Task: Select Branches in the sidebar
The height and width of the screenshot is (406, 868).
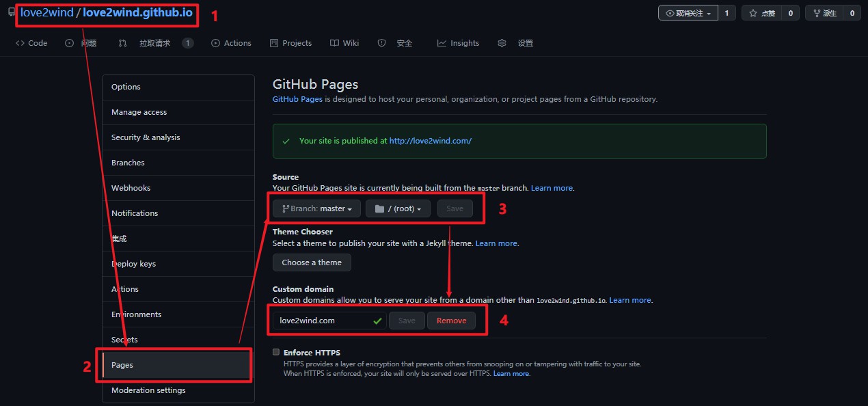Action: pyautogui.click(x=178, y=163)
